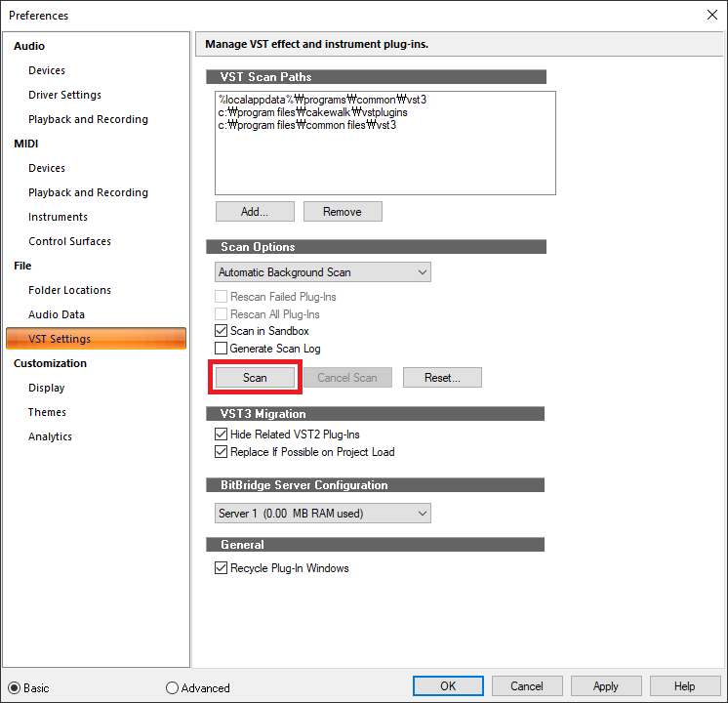Select cakewalk vstplugins scan path
The image size is (728, 703).
[312, 112]
